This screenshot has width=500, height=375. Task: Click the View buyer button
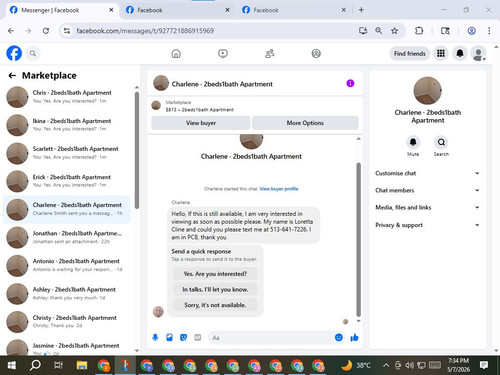pos(201,123)
